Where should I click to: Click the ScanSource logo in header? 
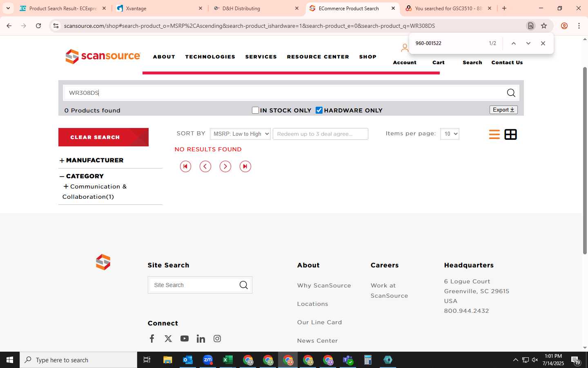(x=103, y=56)
